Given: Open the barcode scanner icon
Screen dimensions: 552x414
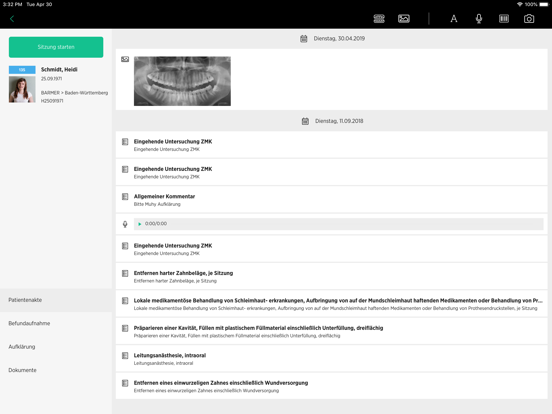Looking at the screenshot, I should [504, 19].
